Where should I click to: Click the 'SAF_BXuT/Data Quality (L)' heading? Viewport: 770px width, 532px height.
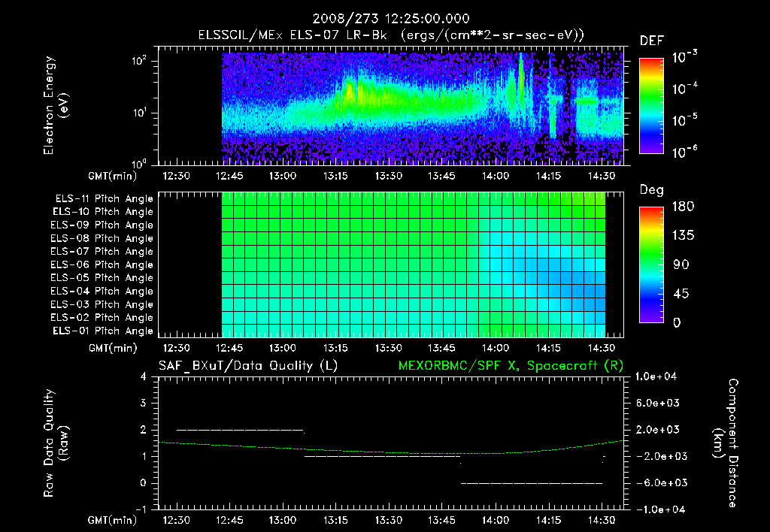[248, 366]
